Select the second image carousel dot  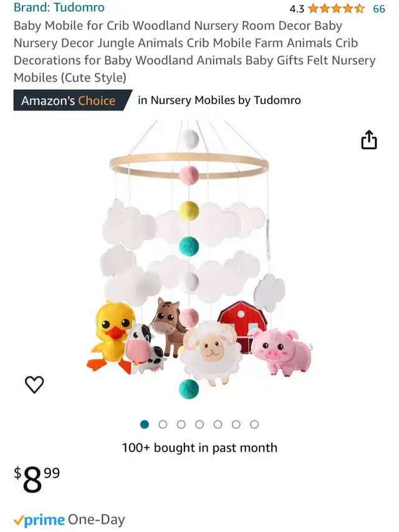(x=163, y=425)
